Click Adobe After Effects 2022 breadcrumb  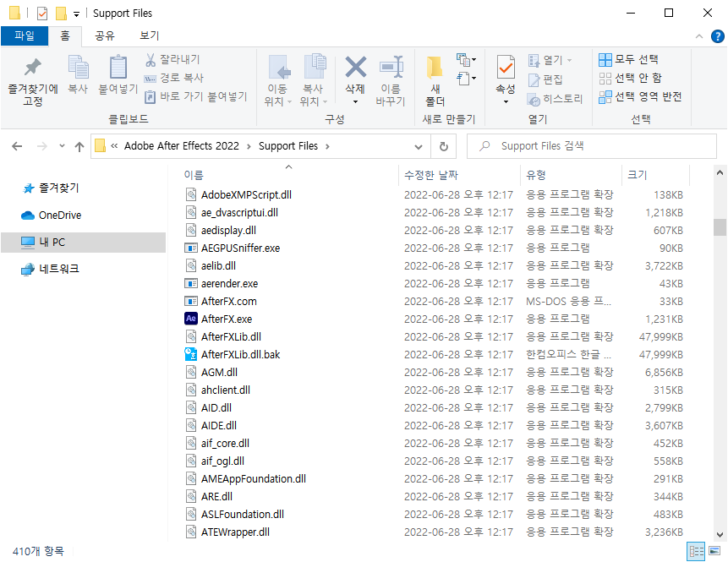point(182,146)
